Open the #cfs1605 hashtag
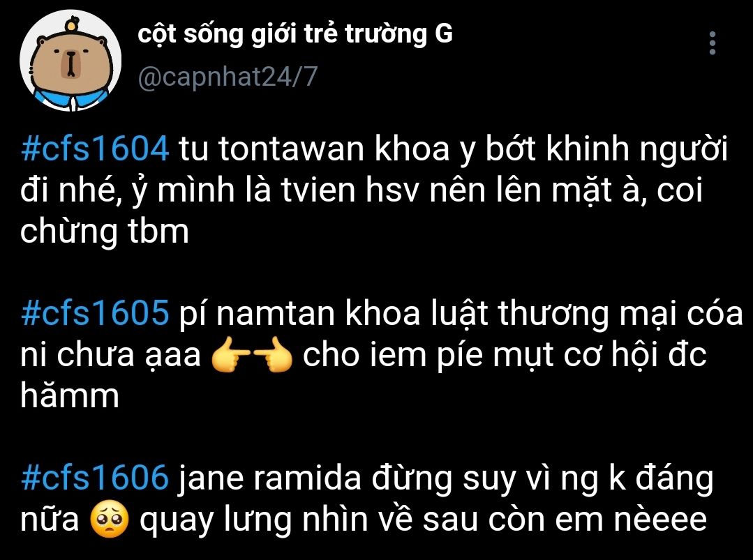 click(95, 313)
